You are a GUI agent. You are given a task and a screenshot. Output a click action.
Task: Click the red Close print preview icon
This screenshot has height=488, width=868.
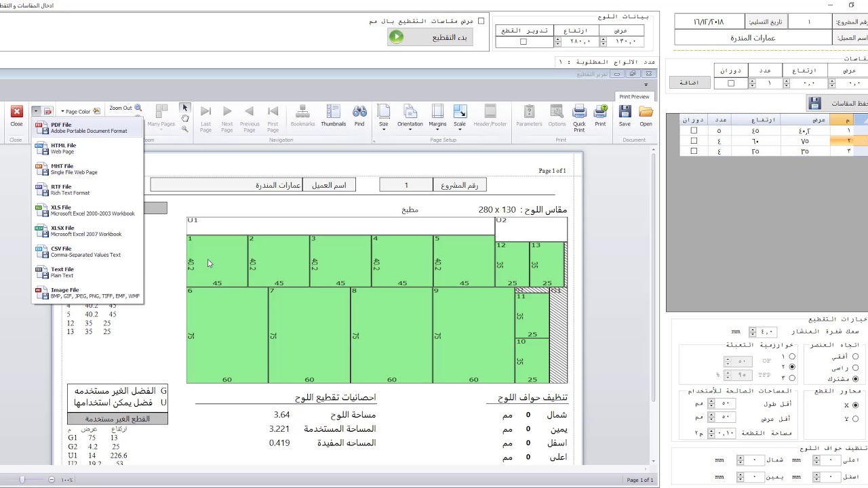point(17,112)
